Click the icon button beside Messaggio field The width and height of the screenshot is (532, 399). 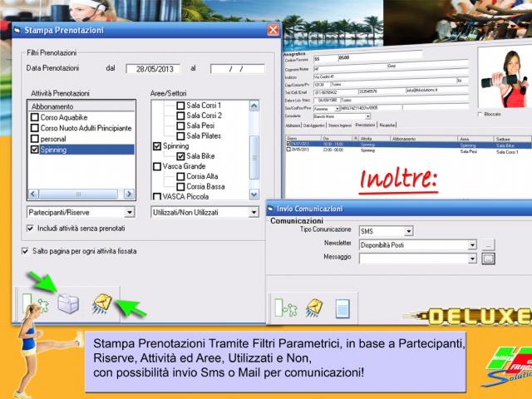[x=488, y=259]
